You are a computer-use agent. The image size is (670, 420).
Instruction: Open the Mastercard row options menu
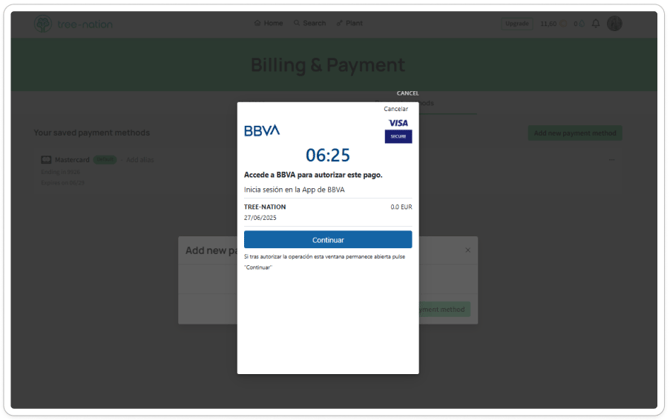(612, 159)
